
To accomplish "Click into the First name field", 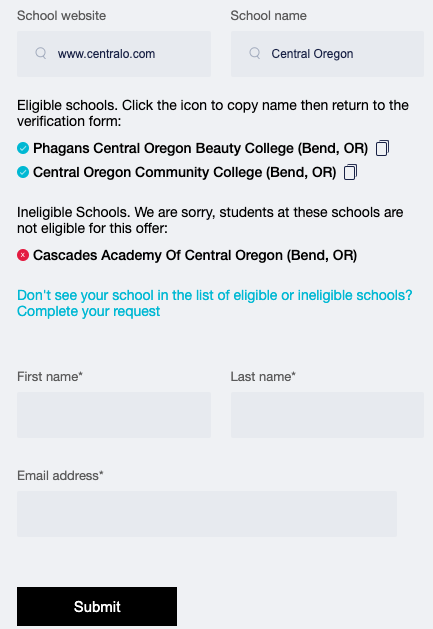I will [x=114, y=415].
